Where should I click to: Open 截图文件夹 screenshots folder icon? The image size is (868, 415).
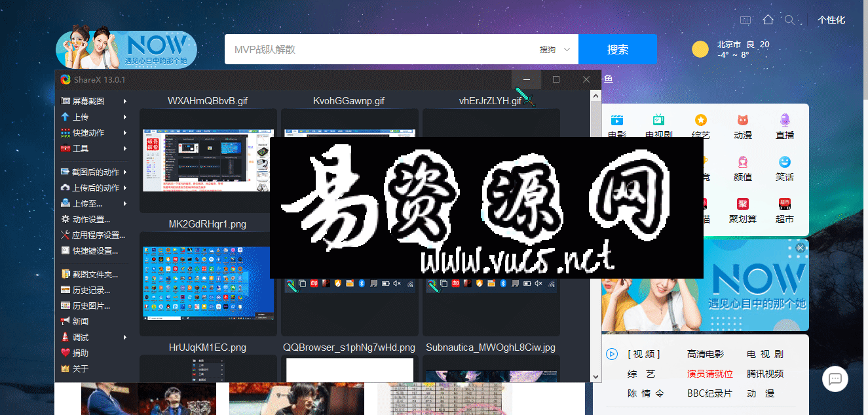(65, 274)
